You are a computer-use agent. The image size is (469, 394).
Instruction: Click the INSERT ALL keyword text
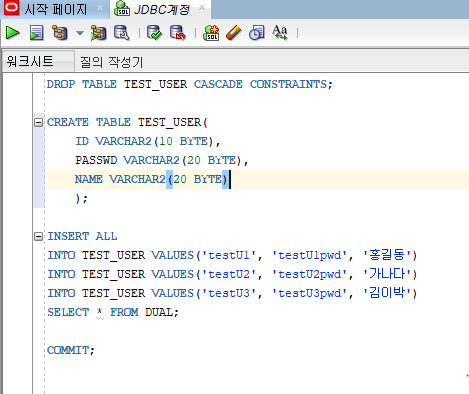[82, 236]
